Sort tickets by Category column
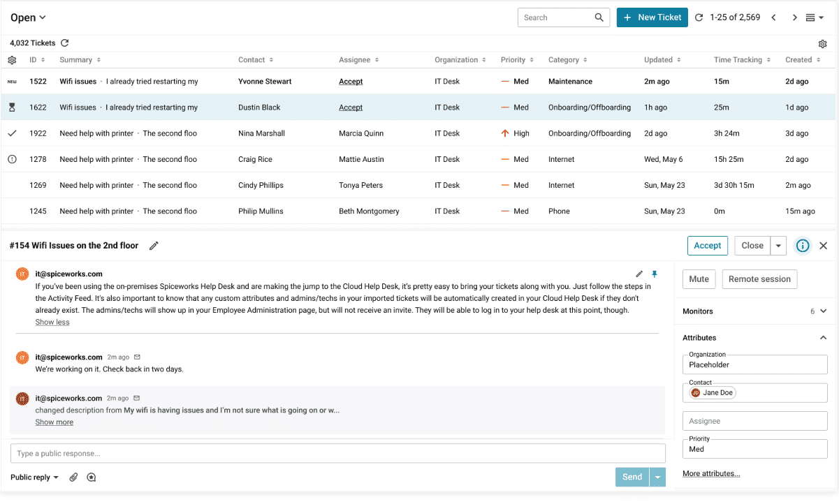The height and width of the screenshot is (504, 839). [568, 60]
